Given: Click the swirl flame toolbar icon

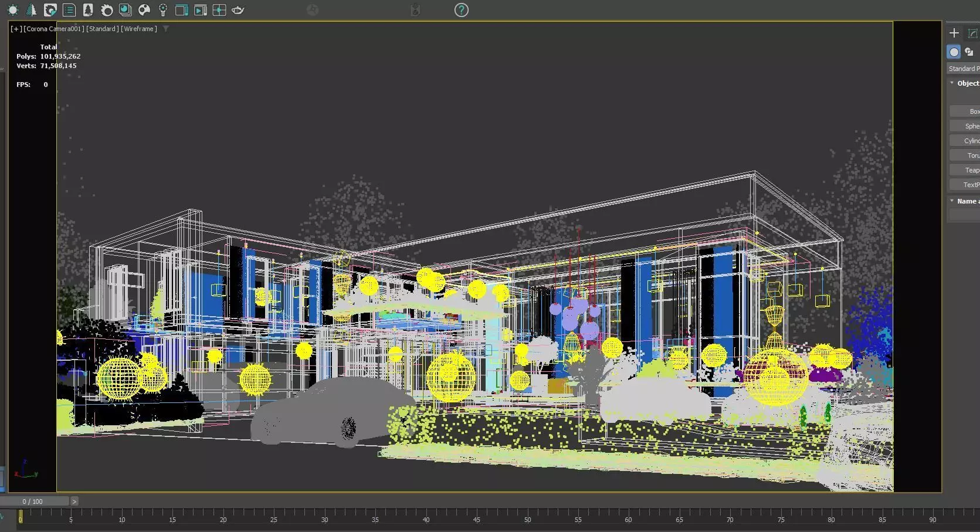Looking at the screenshot, I should click(x=107, y=10).
